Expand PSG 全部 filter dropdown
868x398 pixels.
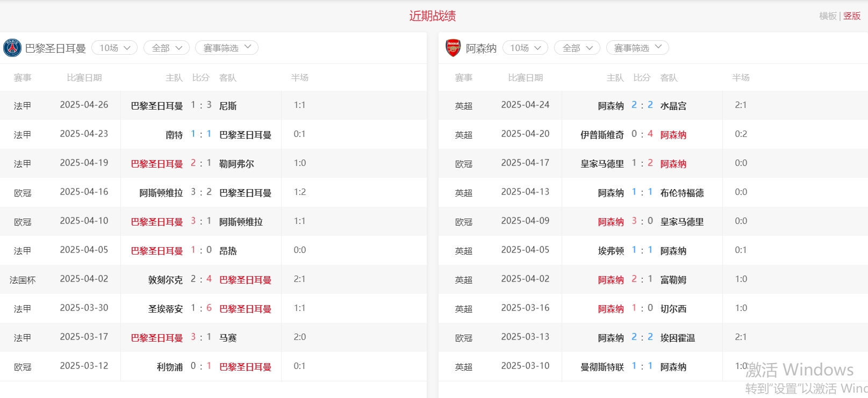pos(167,48)
